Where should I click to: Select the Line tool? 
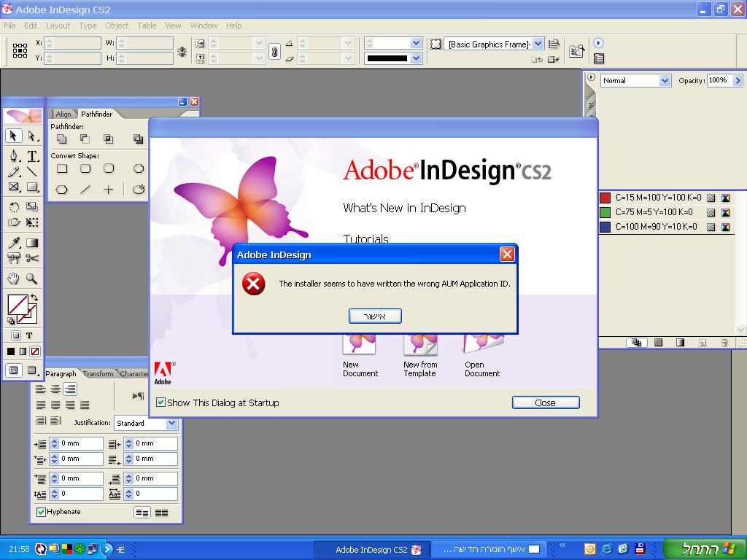pyautogui.click(x=32, y=171)
